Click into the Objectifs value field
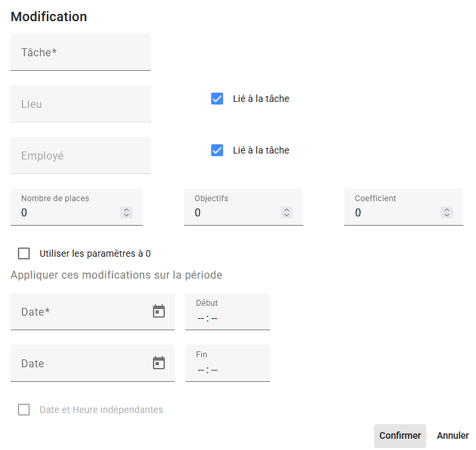Viewport: 476px width, 450px height. click(x=235, y=212)
